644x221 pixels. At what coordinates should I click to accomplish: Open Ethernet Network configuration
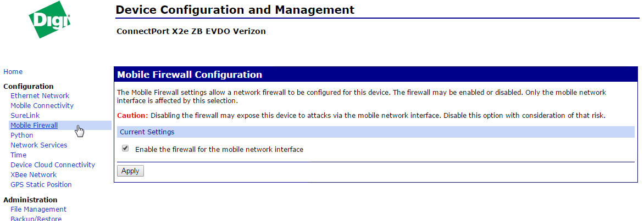pyautogui.click(x=40, y=96)
